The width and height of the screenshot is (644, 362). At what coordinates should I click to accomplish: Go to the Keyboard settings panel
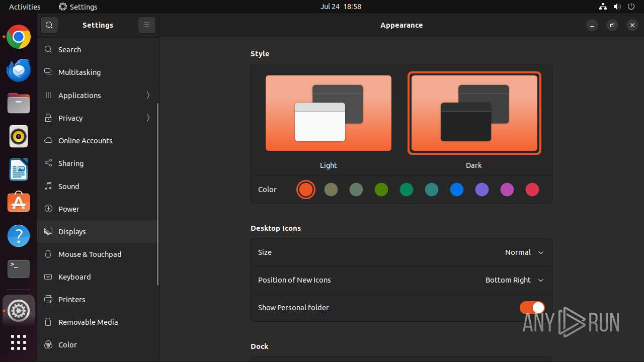[98, 277]
